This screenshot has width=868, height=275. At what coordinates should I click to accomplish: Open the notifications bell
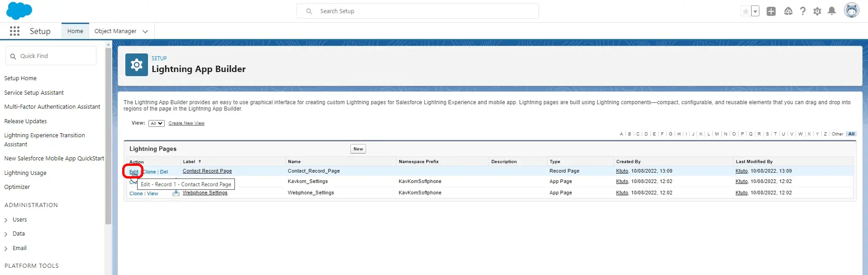pyautogui.click(x=831, y=11)
